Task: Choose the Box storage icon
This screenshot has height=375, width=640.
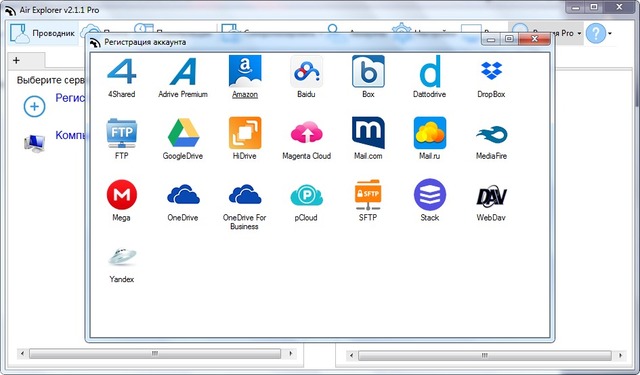Action: (x=368, y=71)
